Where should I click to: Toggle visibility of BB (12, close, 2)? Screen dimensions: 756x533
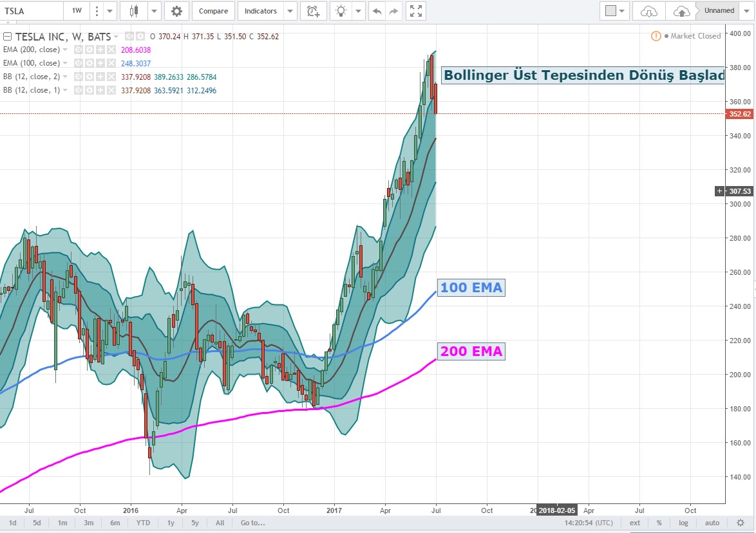78,77
